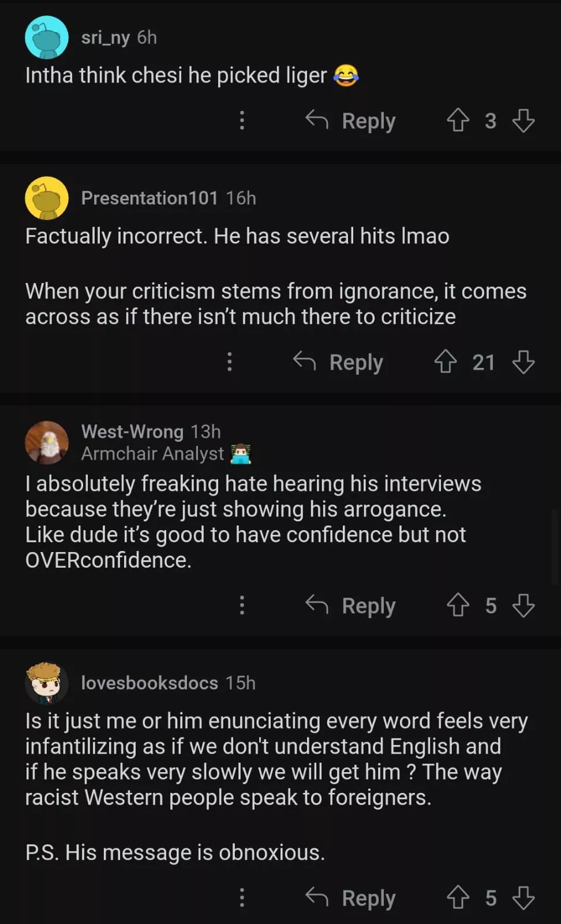561x924 pixels.
Task: Reply to Presentation101's comment
Action: 338,362
